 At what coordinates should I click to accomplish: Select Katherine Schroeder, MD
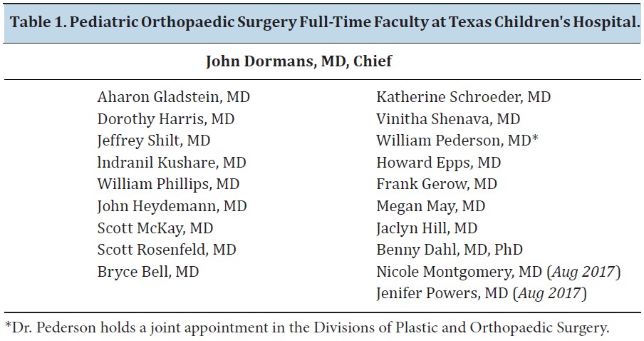[x=464, y=97]
